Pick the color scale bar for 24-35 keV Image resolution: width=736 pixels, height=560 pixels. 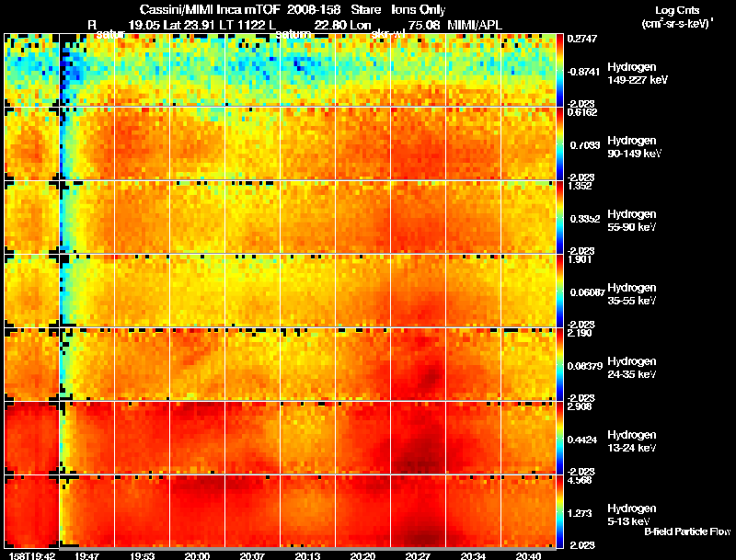click(560, 364)
